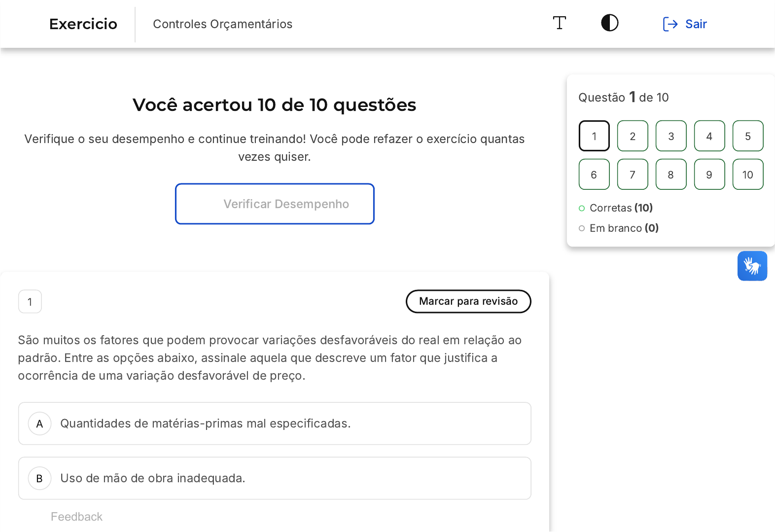Go to question 2 in navigator
Image resolution: width=775 pixels, height=532 pixels.
tap(632, 136)
